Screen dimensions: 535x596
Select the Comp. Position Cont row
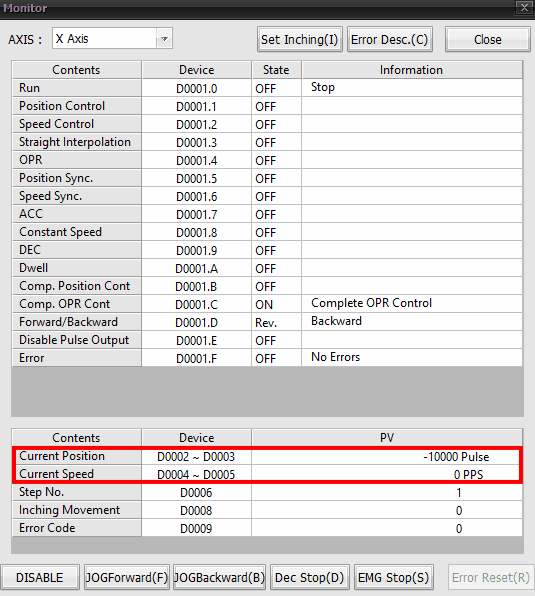click(77, 286)
